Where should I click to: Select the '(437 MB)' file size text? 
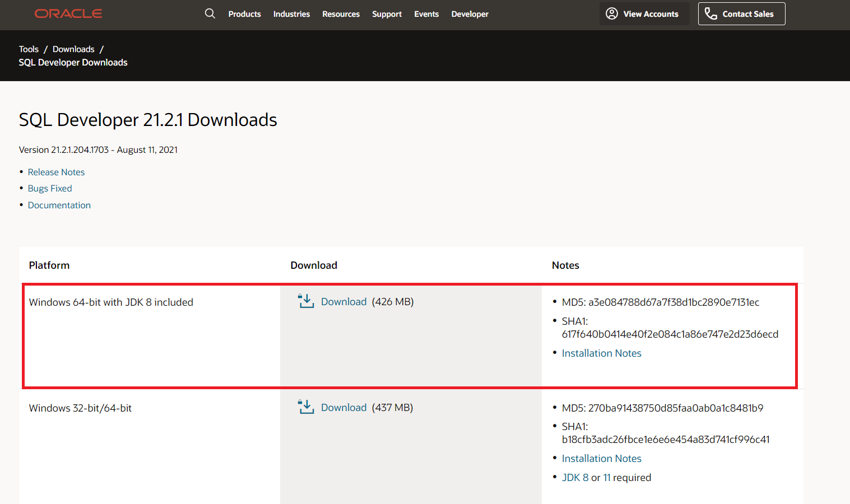(392, 408)
